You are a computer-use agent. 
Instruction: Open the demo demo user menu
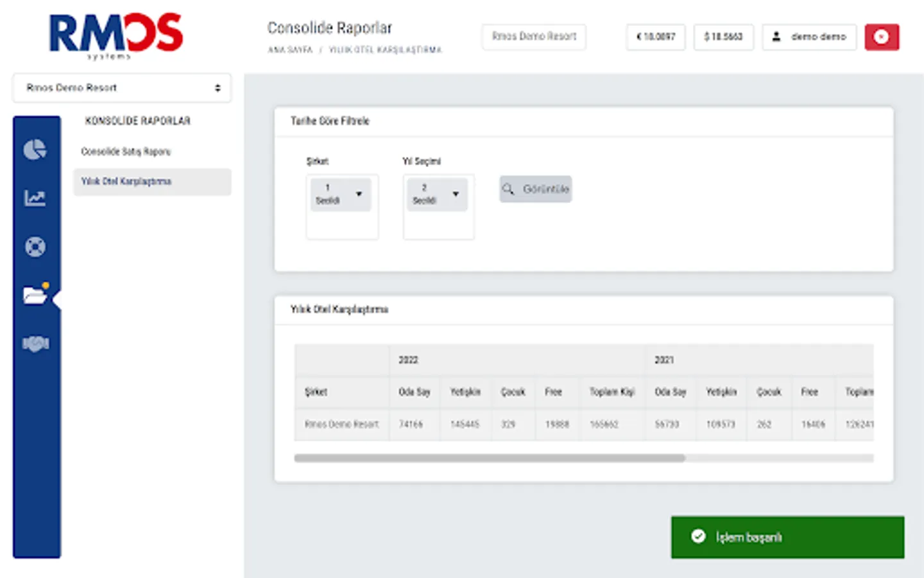(x=809, y=37)
